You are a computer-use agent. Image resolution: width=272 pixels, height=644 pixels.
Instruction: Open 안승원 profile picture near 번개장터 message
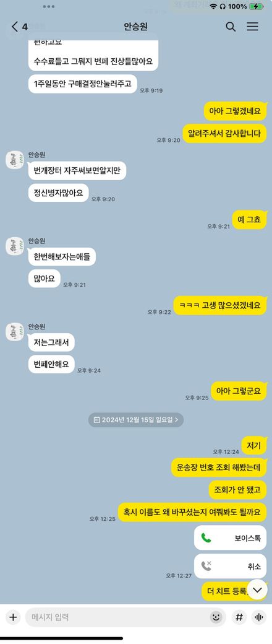click(x=14, y=160)
